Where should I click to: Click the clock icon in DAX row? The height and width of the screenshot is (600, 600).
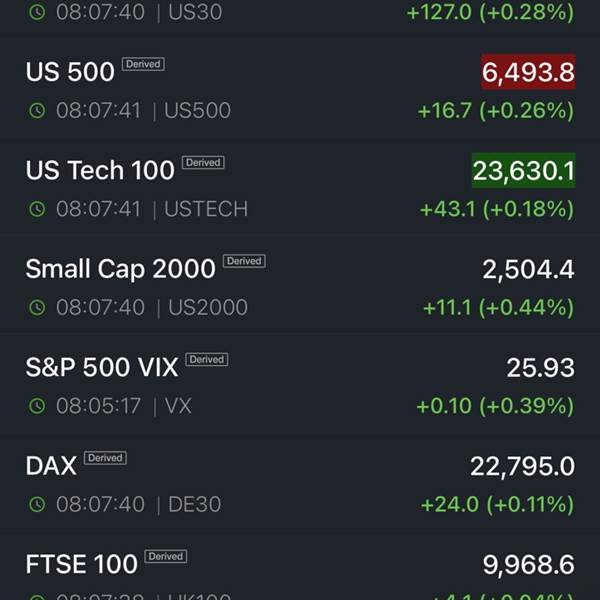[x=37, y=505]
